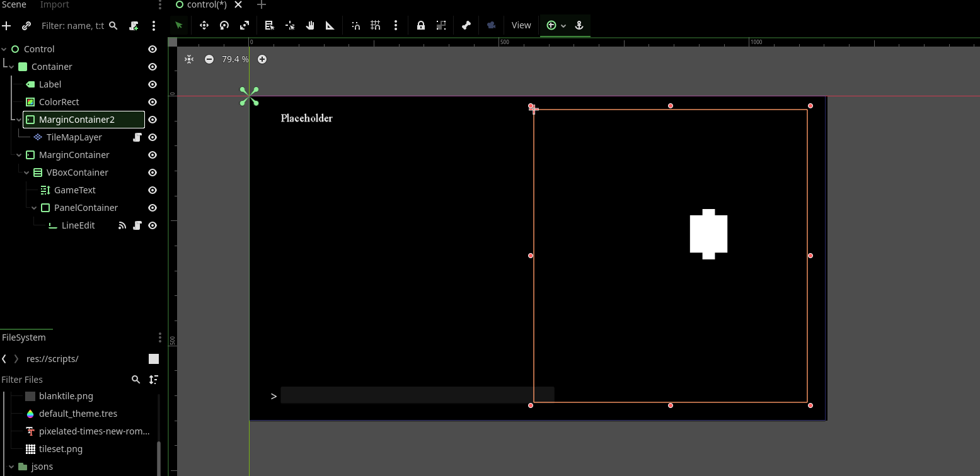980x476 pixels.
Task: Toggle grid snapping in the toolbar
Action: click(376, 25)
